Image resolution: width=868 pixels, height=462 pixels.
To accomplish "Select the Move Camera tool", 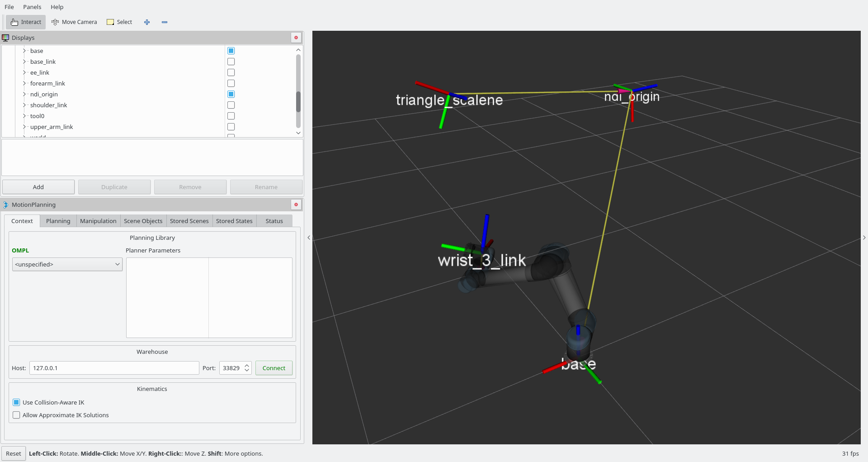I will pos(74,22).
